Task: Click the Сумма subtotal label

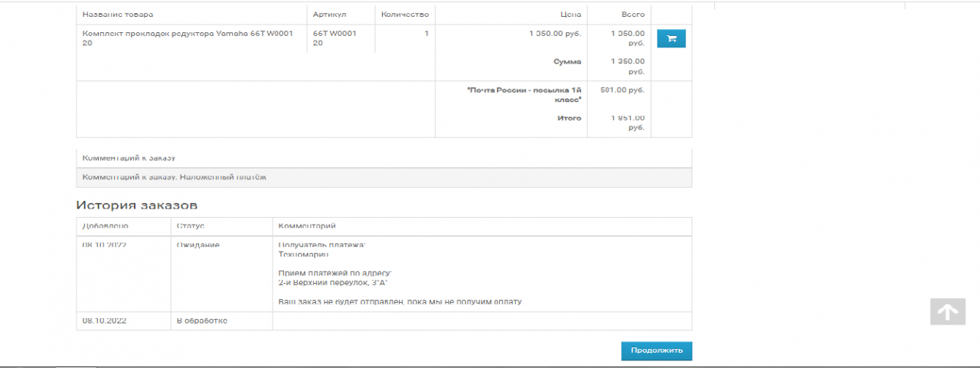Action: coord(567,61)
